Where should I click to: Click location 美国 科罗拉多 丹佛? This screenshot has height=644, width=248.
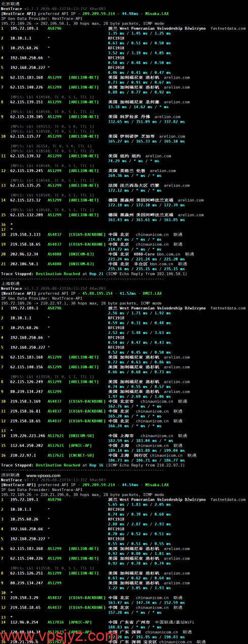click(131, 117)
